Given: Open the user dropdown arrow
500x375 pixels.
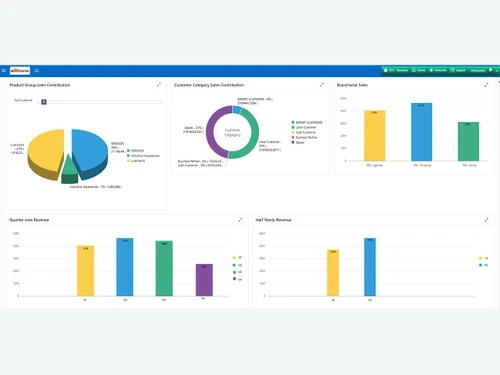Looking at the screenshot, I should point(497,71).
